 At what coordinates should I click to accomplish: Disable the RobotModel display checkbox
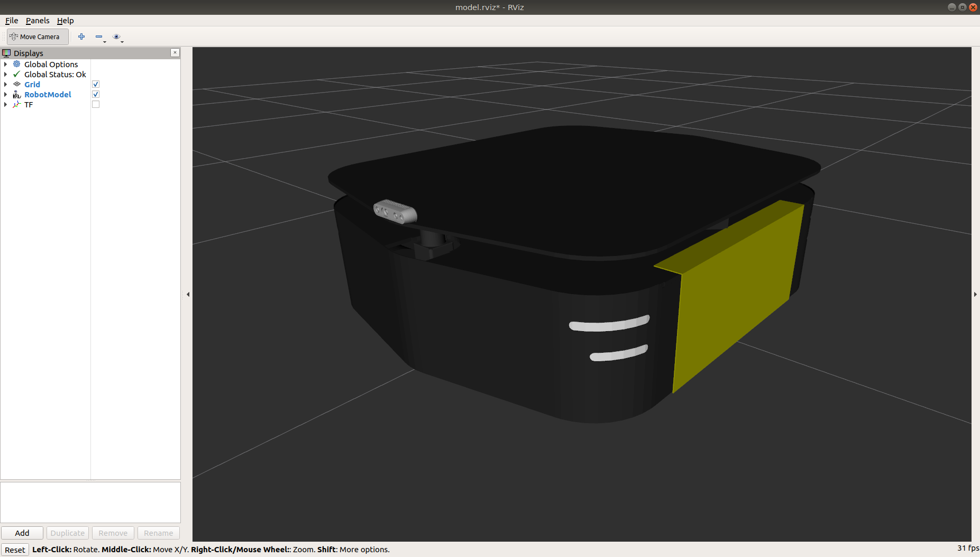96,95
